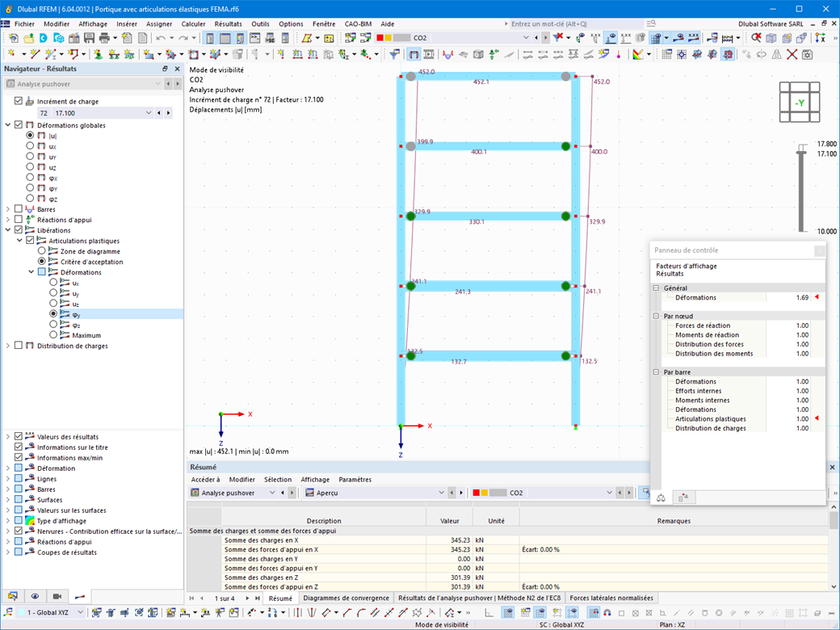Click the Déformations factor value 1.69
The image size is (840, 630).
click(x=802, y=297)
